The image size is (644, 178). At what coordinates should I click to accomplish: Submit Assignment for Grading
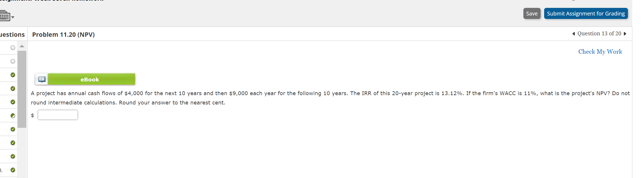pyautogui.click(x=586, y=13)
